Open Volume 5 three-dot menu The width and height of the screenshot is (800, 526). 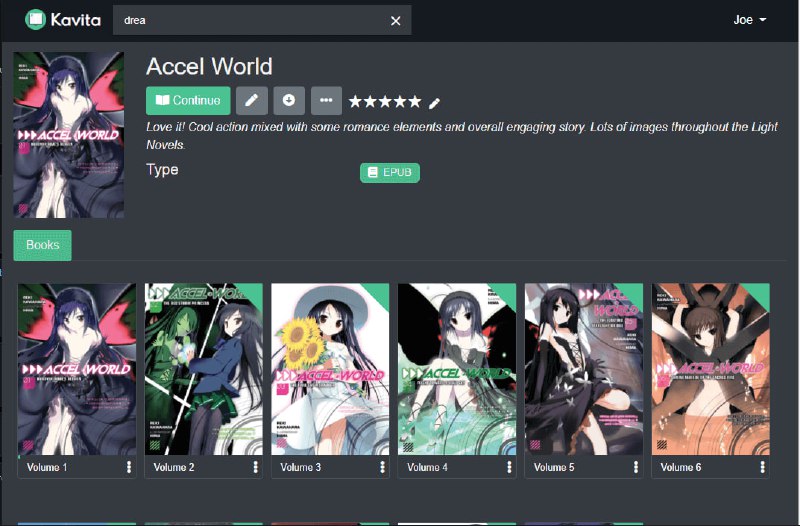pyautogui.click(x=636, y=467)
